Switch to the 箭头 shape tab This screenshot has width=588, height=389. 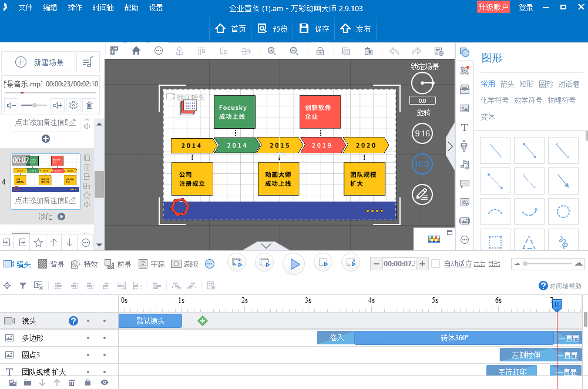click(507, 84)
